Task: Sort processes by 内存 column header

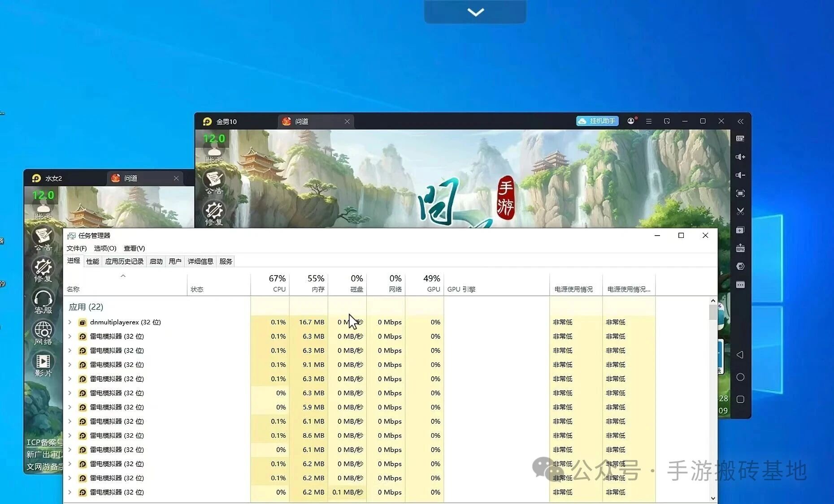Action: (x=309, y=284)
